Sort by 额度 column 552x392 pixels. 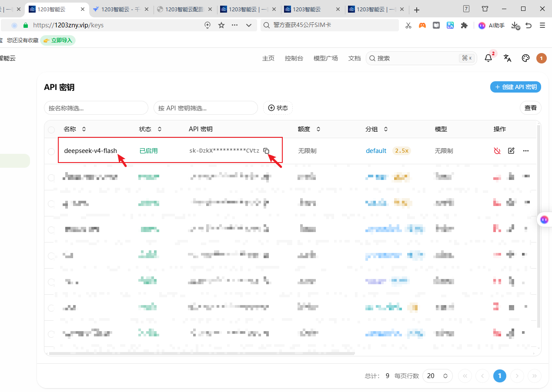pos(309,129)
